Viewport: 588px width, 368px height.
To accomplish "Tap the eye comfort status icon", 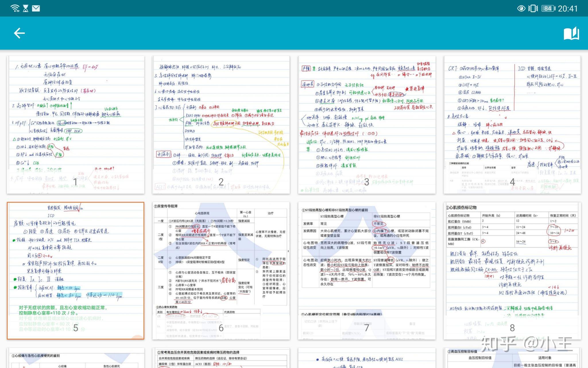I will [521, 9].
